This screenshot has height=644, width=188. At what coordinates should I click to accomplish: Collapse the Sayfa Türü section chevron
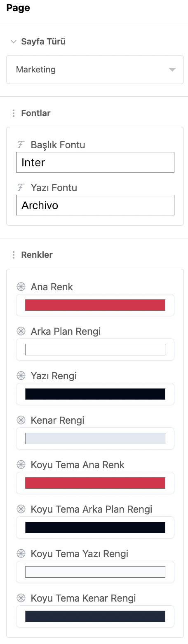(14, 42)
